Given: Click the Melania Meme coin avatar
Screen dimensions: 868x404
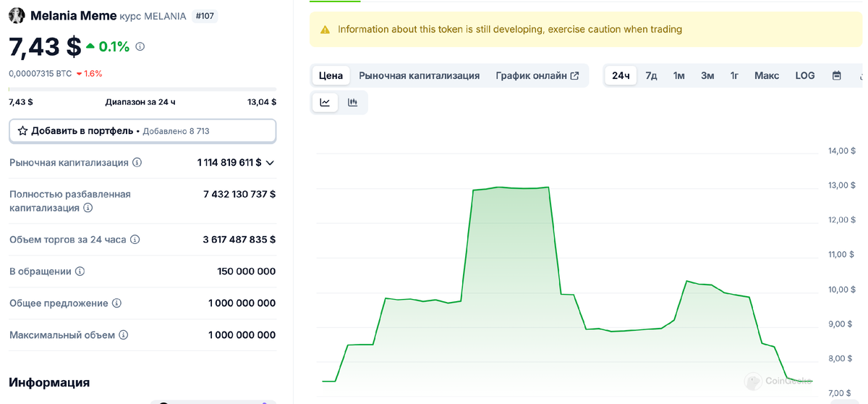Looking at the screenshot, I should tap(17, 15).
